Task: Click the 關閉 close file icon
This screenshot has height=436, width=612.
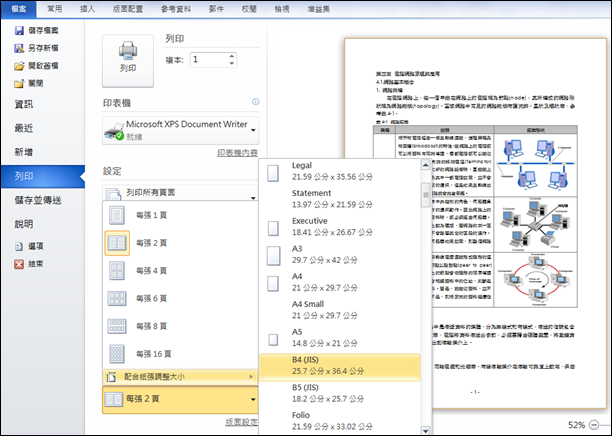Action: point(19,83)
